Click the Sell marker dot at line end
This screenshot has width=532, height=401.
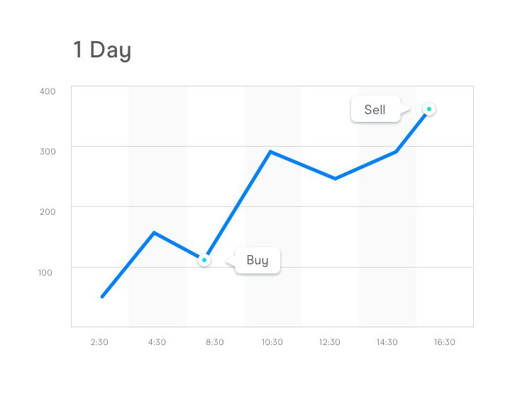pyautogui.click(x=429, y=109)
